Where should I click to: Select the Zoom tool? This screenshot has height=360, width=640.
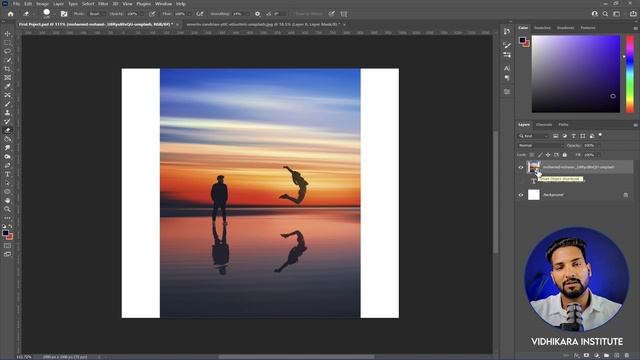[x=7, y=209]
